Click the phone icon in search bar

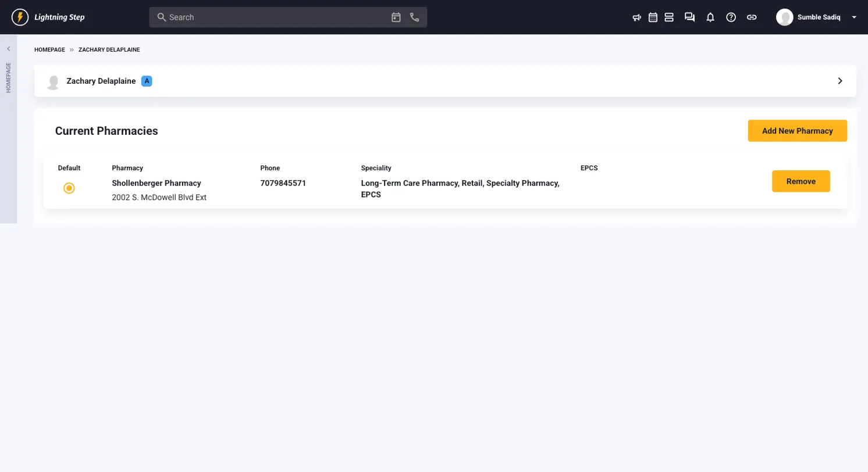point(414,17)
